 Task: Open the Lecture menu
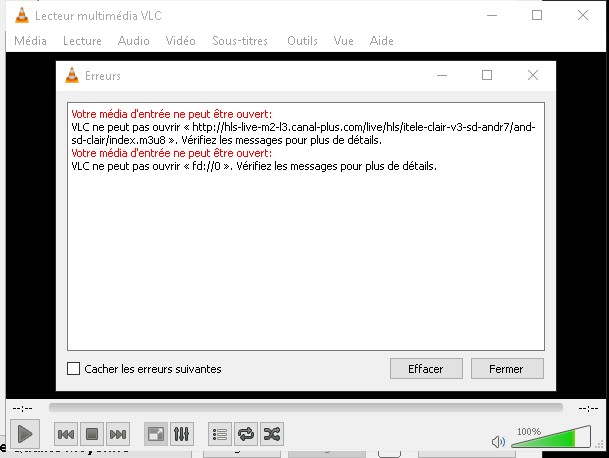[x=82, y=41]
